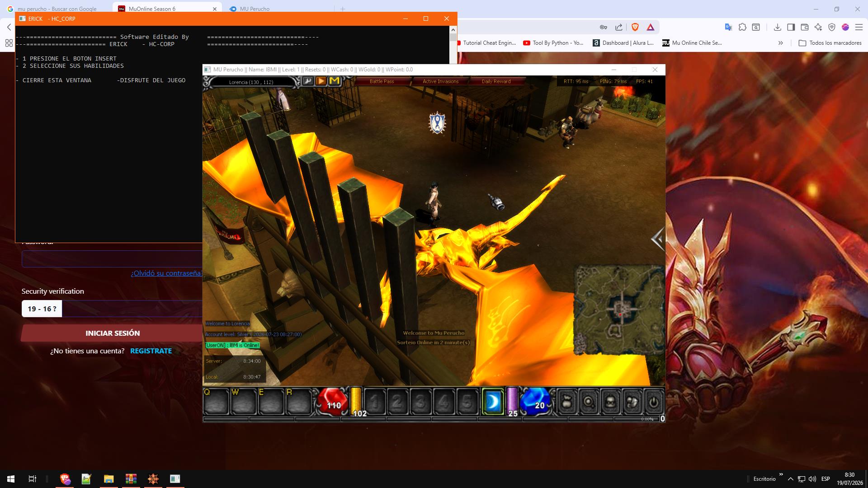This screenshot has width=868, height=488.
Task: Click the guild shield emblem in game
Action: [x=437, y=122]
